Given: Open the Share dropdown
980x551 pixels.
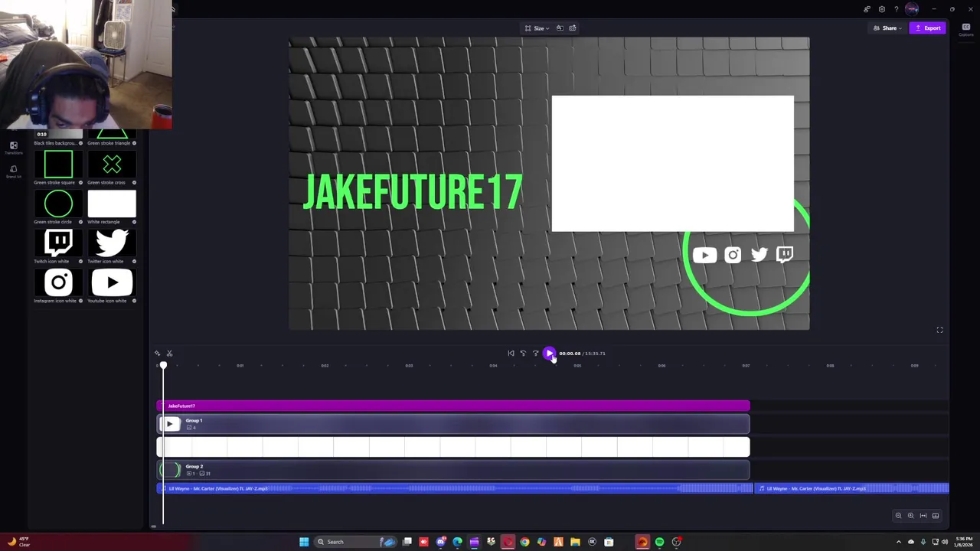Looking at the screenshot, I should 888,28.
